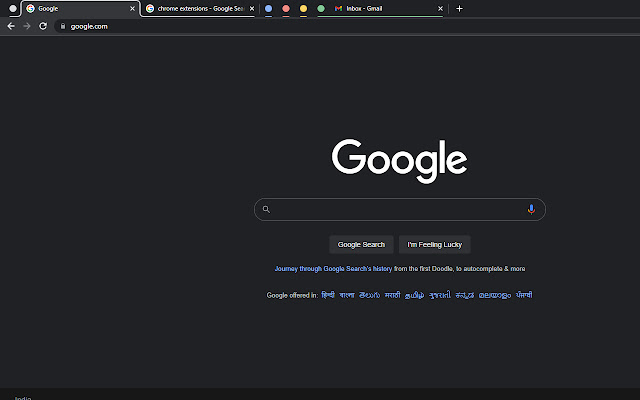Open the chrome extensions search tab
Viewport: 640px width, 400px height.
click(x=200, y=9)
